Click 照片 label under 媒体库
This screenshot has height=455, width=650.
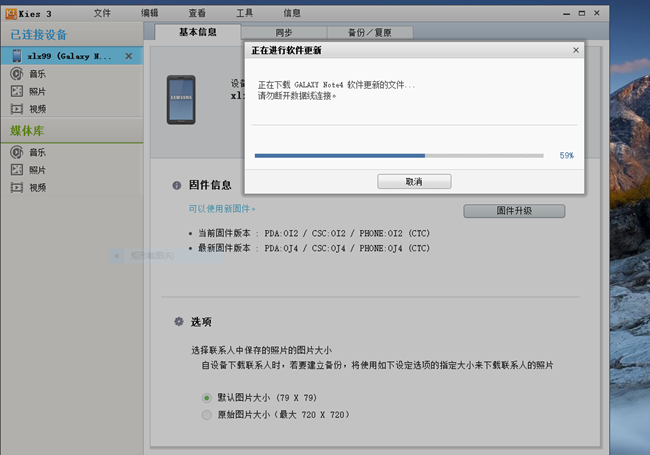point(37,170)
